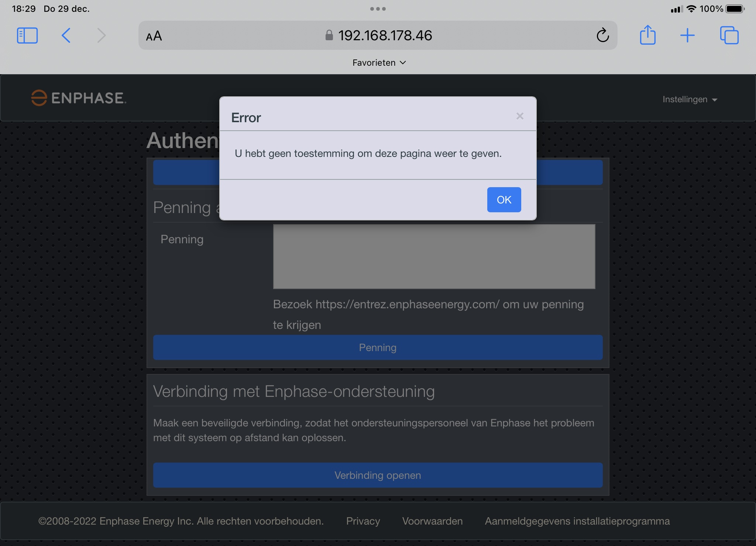Reload the current page
756x546 pixels.
[602, 36]
